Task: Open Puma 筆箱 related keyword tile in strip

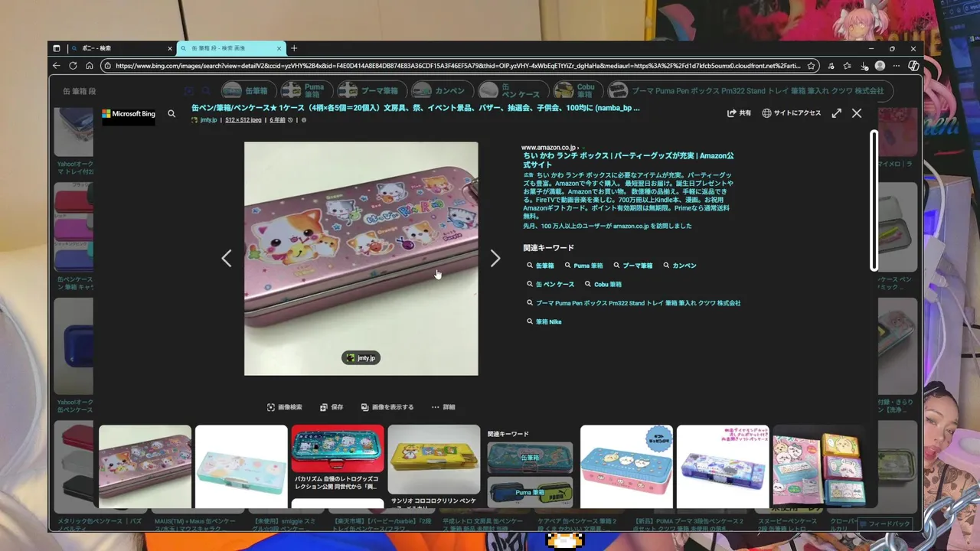Action: click(530, 492)
